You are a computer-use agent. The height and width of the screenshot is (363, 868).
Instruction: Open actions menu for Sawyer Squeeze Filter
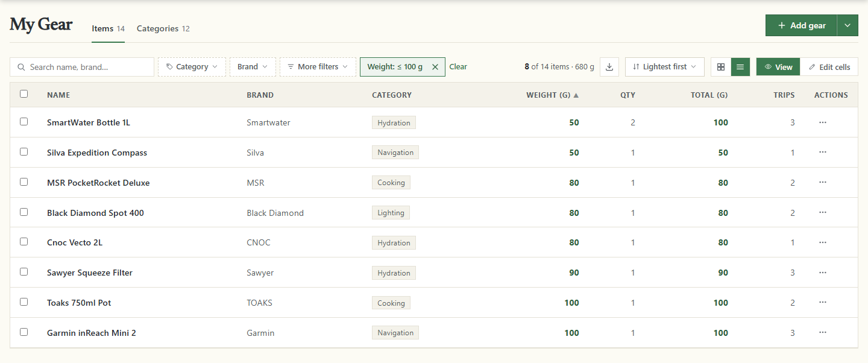[823, 273]
